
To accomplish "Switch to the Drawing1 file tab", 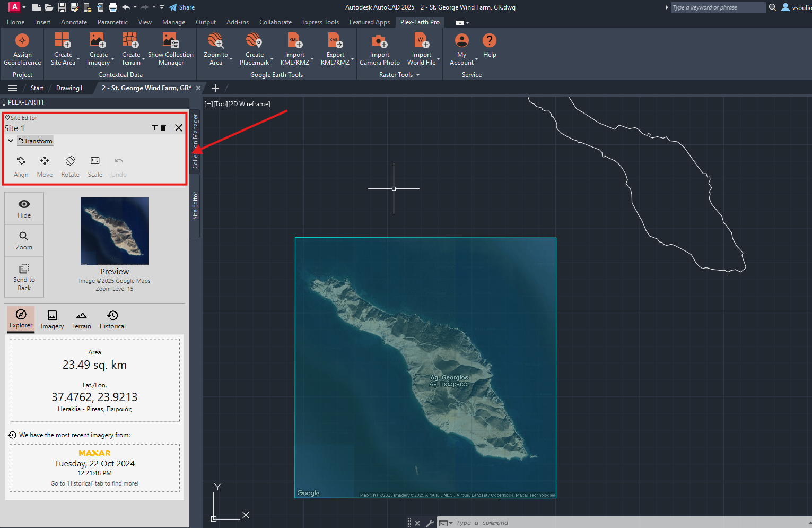I will [69, 88].
